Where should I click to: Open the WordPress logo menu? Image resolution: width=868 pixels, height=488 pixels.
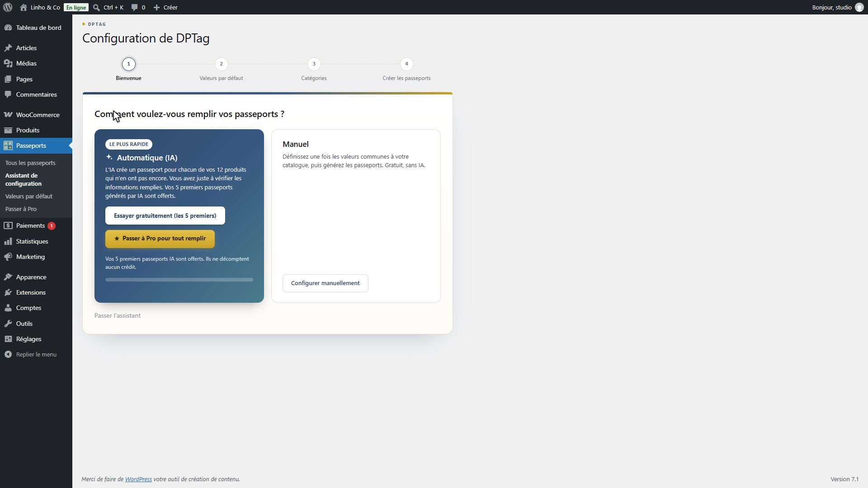[x=8, y=7]
